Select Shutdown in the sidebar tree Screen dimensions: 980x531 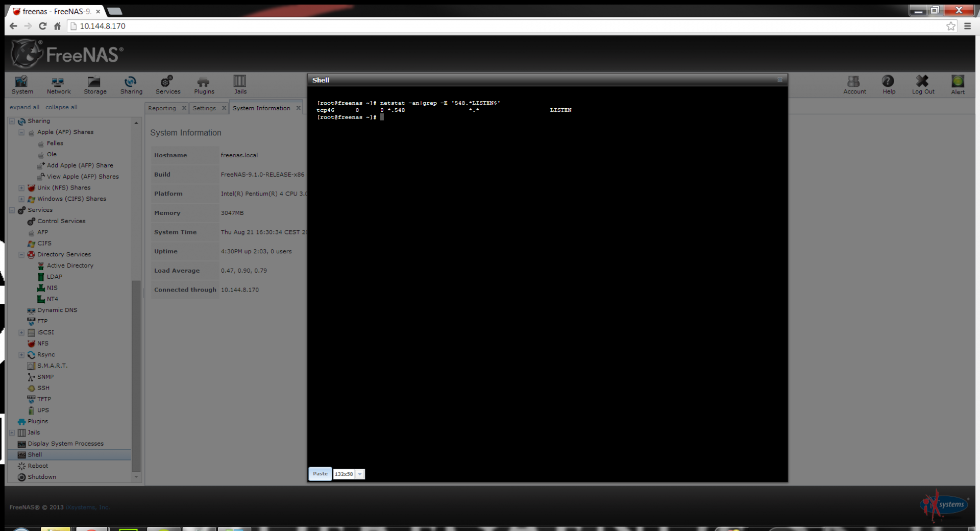pos(42,477)
